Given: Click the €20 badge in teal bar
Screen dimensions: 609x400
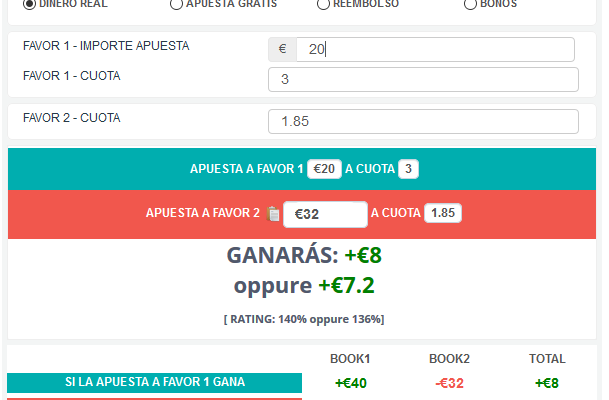Looking at the screenshot, I should [x=324, y=169].
